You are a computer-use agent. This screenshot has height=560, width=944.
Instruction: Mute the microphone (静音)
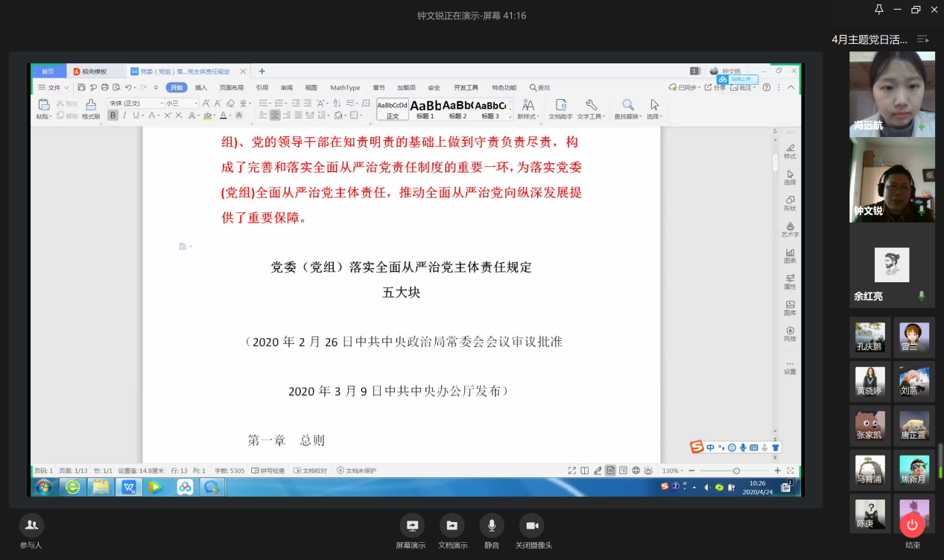tap(491, 526)
